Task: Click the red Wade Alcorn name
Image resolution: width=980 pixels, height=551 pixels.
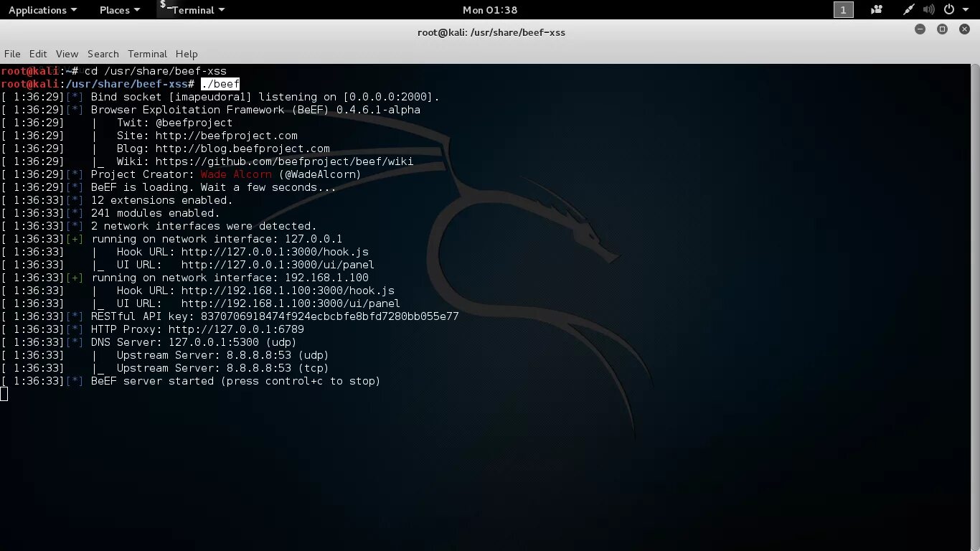Action: (x=236, y=174)
